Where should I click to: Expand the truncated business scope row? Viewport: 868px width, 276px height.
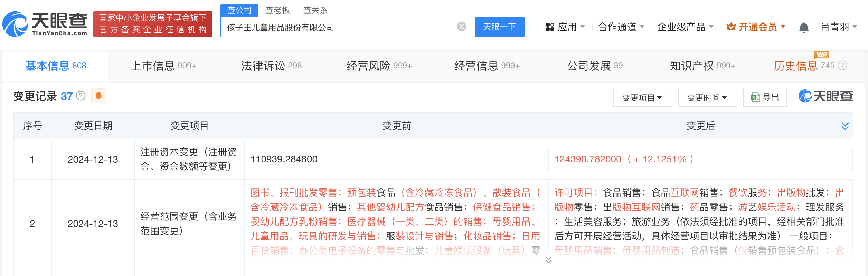click(x=548, y=260)
